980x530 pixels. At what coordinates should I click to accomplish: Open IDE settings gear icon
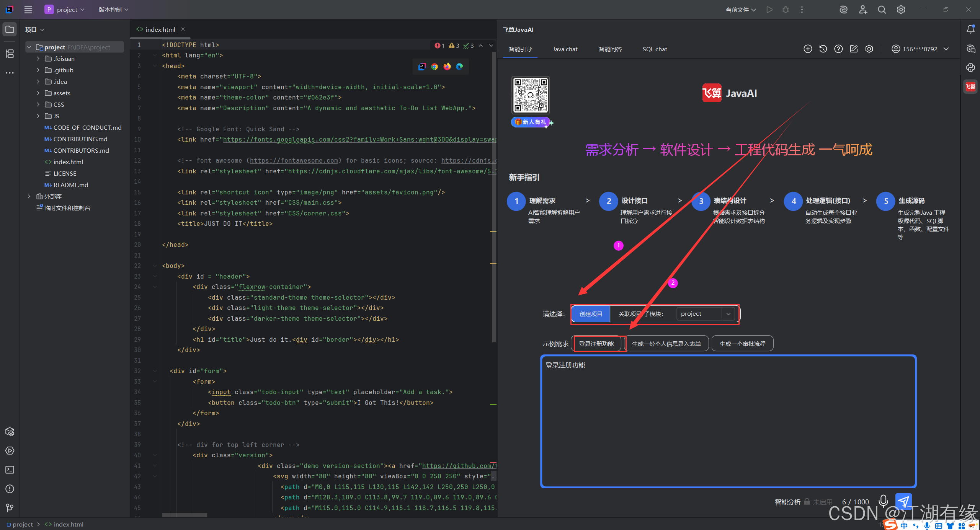click(901, 10)
